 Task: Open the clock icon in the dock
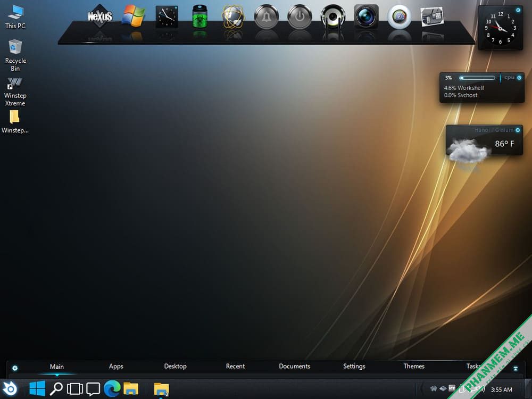(167, 16)
